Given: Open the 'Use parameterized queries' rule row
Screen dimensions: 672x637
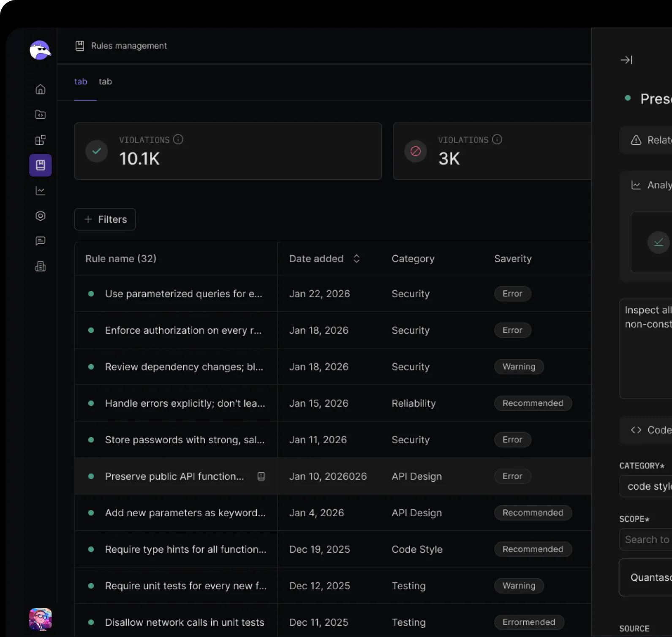Looking at the screenshot, I should coord(183,294).
